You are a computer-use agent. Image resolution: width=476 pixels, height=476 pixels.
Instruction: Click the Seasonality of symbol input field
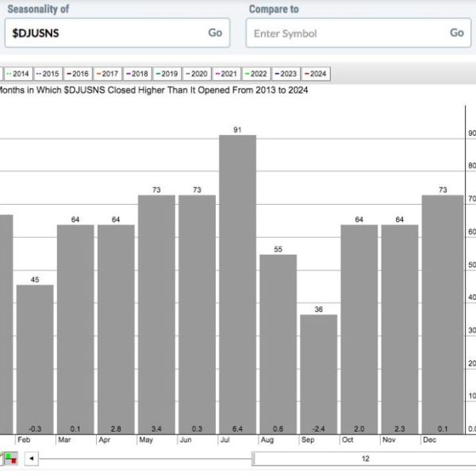click(117, 33)
